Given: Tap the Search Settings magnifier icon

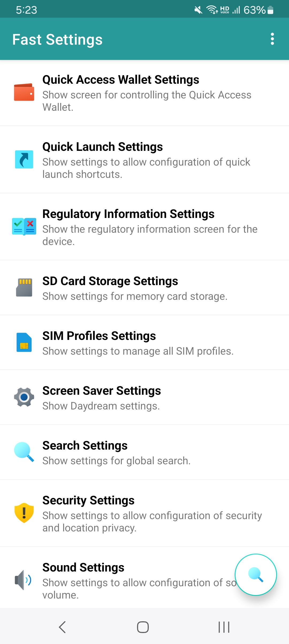Looking at the screenshot, I should coord(24,452).
